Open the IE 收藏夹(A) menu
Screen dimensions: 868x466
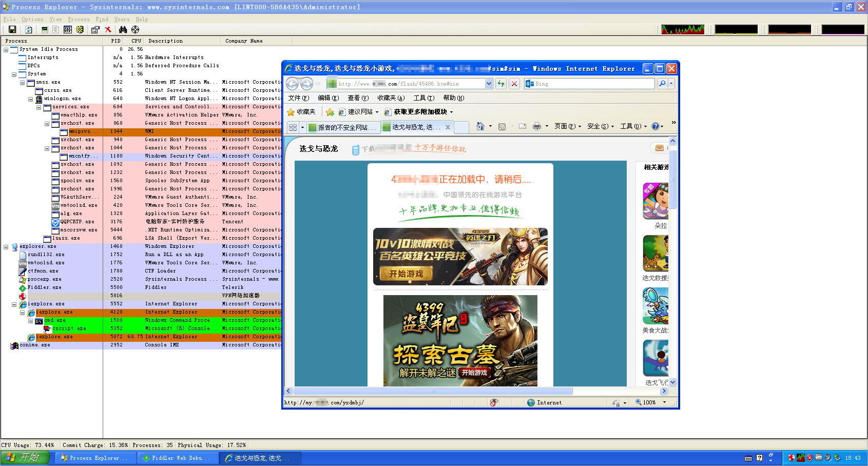tap(391, 98)
